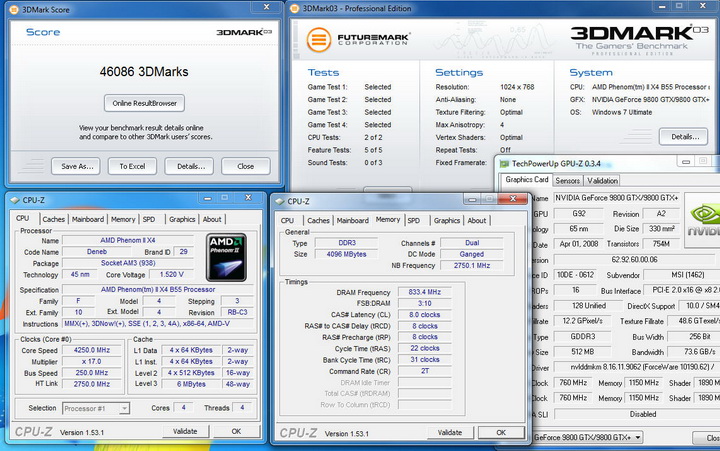720x451 pixels.
Task: Click DRAM Frequency value 833.4 MHz
Action: (425, 292)
